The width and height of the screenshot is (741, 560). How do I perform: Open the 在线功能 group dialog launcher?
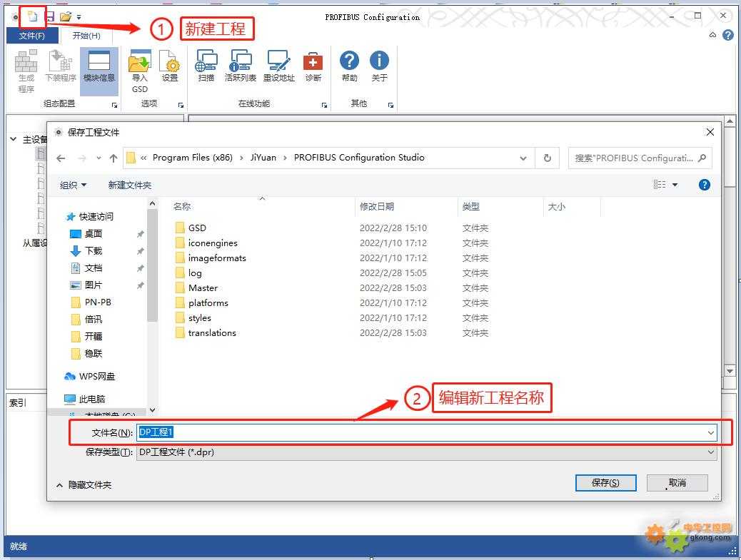pos(324,105)
